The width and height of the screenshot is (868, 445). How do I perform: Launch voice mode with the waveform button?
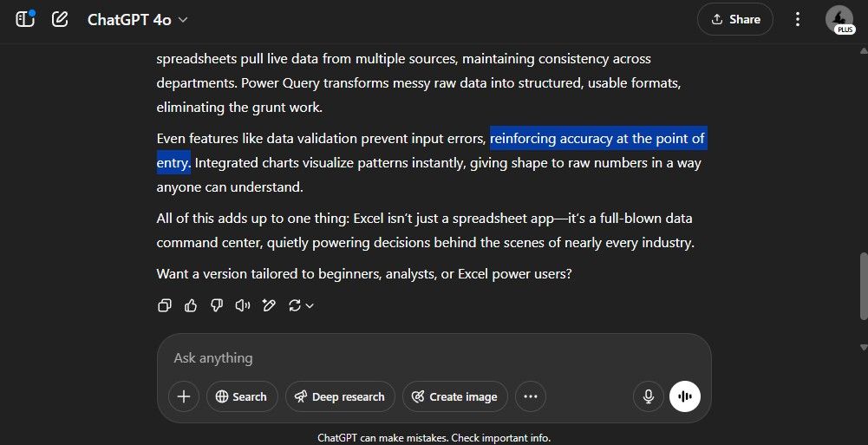[x=685, y=396]
